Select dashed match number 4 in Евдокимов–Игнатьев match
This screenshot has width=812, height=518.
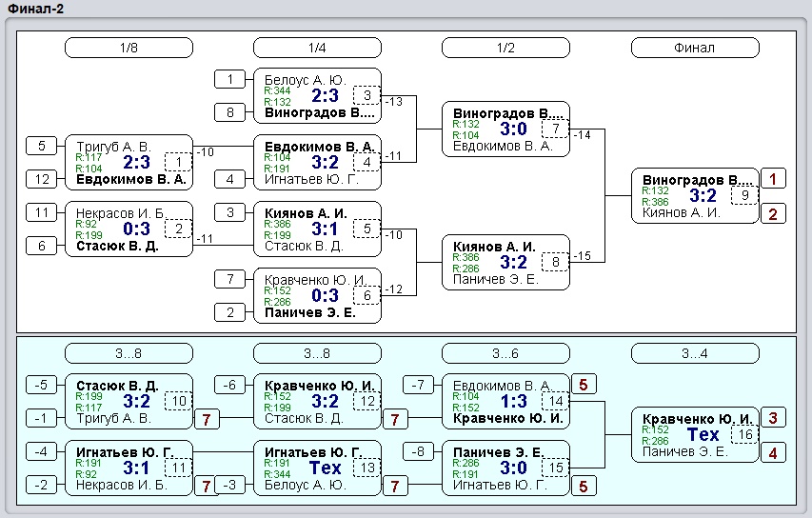click(x=367, y=162)
